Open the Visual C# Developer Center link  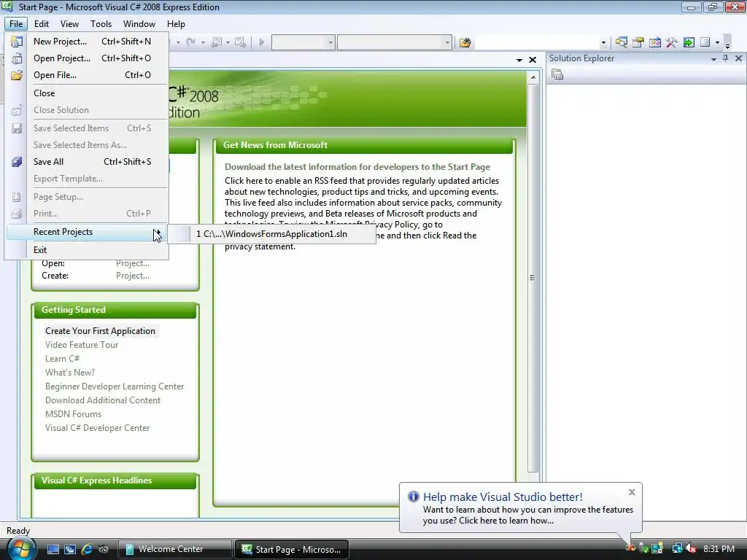coord(97,427)
